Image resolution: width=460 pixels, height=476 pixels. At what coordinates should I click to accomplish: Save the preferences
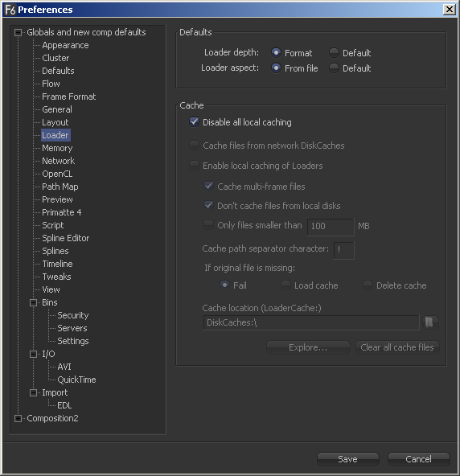coord(348,459)
